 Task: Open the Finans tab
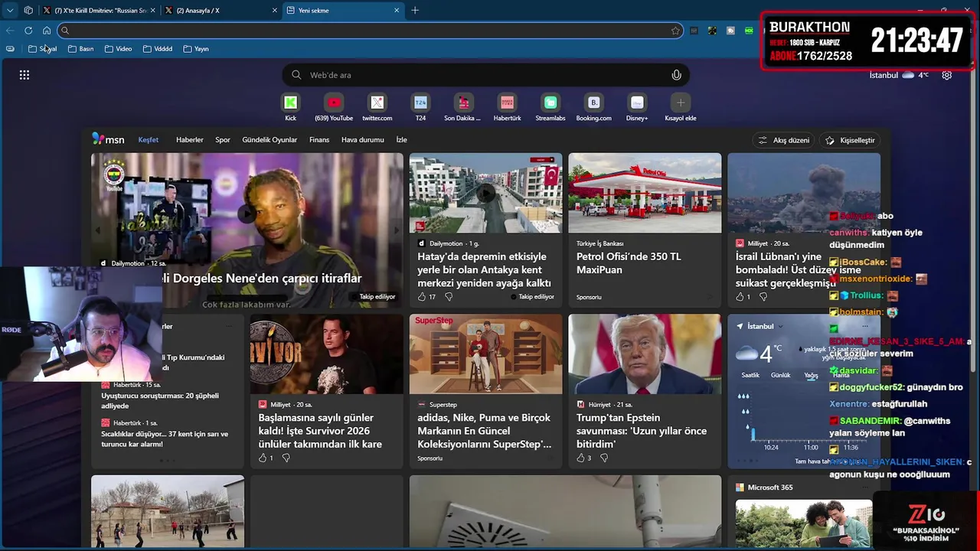(319, 140)
